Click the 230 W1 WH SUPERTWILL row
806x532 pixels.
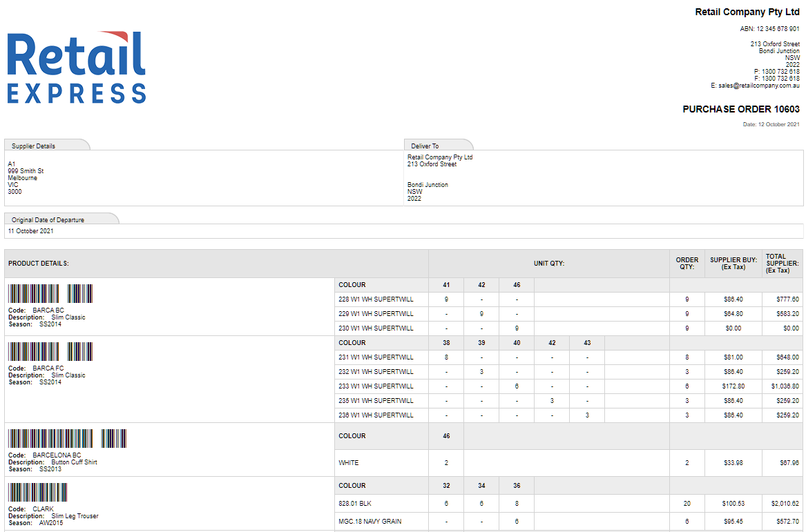568,328
